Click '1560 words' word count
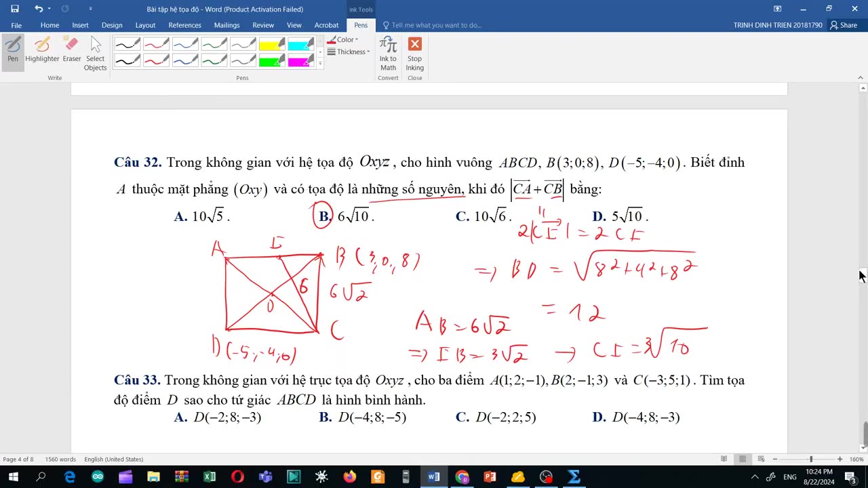Viewport: 868px width, 488px height. point(60,459)
